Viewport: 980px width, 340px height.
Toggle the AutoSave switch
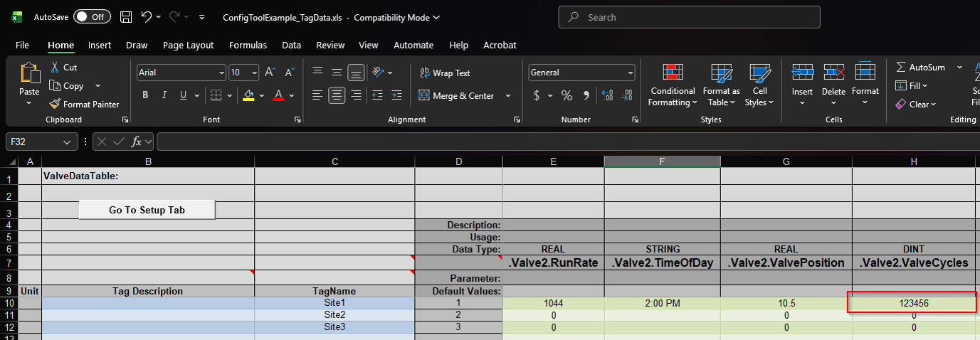pos(93,16)
